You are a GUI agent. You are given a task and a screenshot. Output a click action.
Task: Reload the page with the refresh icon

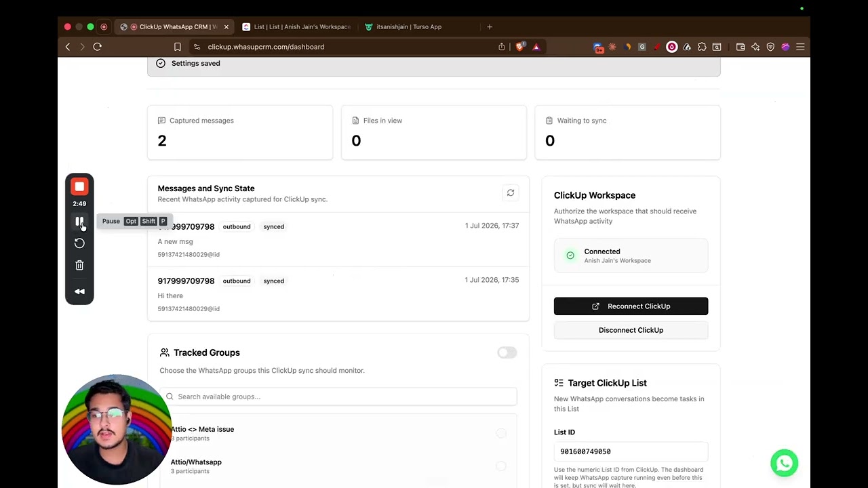pos(98,47)
